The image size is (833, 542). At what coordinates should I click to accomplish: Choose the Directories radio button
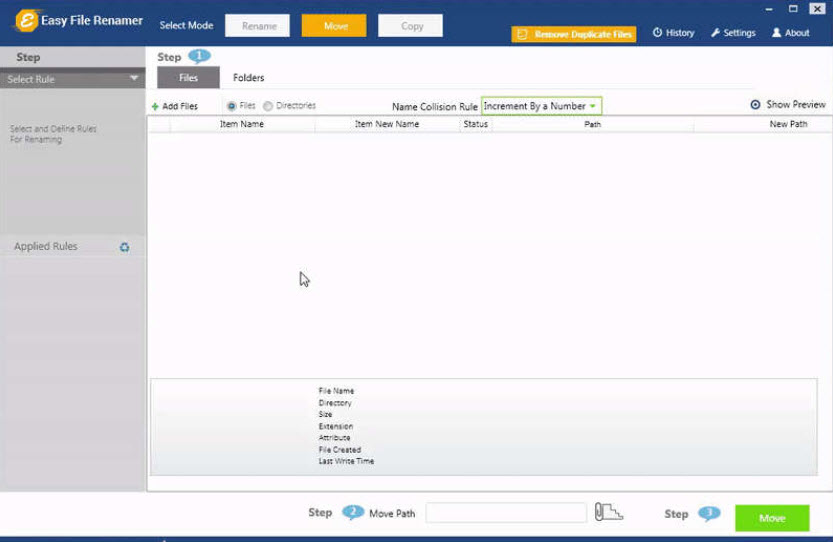coord(268,106)
